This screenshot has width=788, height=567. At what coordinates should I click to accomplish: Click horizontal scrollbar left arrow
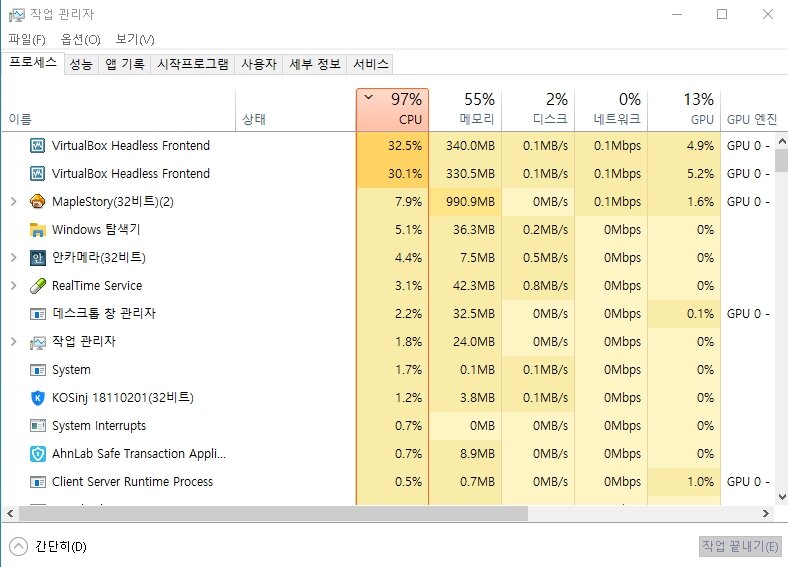coord(10,514)
